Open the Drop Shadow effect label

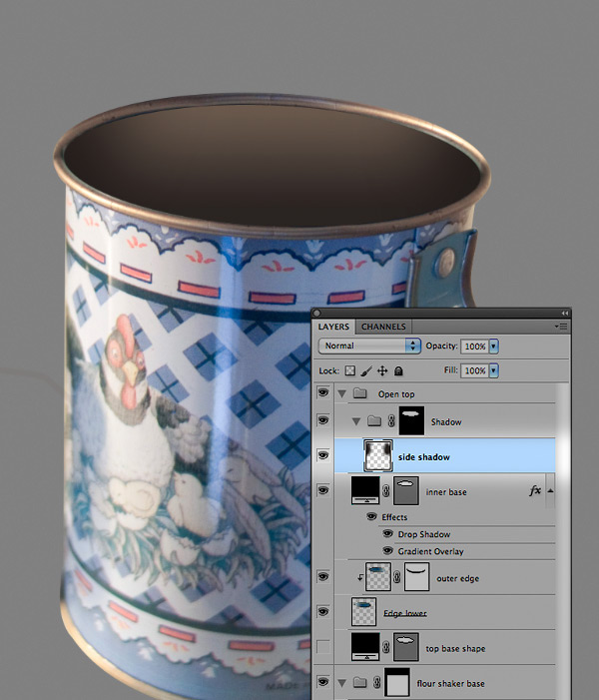424,534
